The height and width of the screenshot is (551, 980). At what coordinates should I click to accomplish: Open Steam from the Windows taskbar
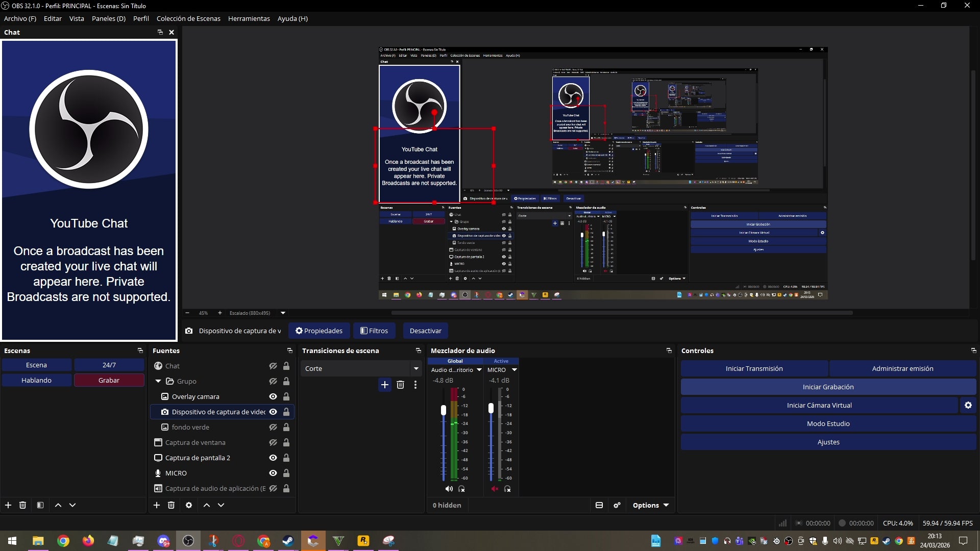click(288, 541)
